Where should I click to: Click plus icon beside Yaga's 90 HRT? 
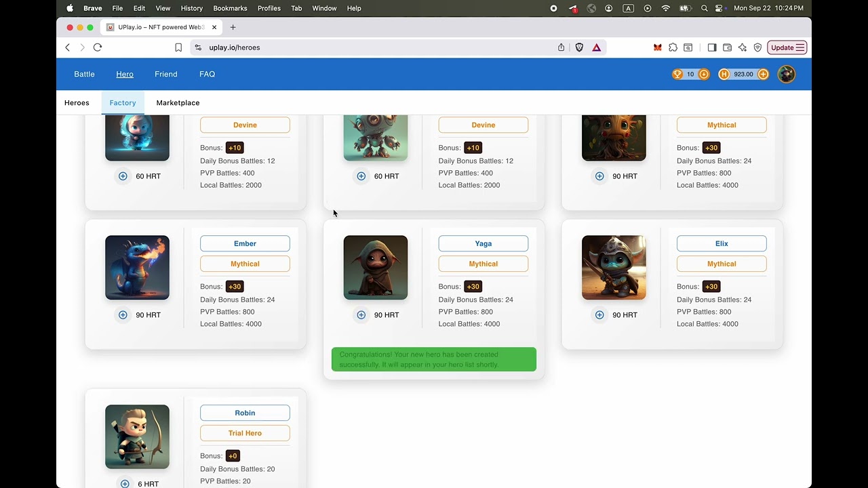[361, 314]
